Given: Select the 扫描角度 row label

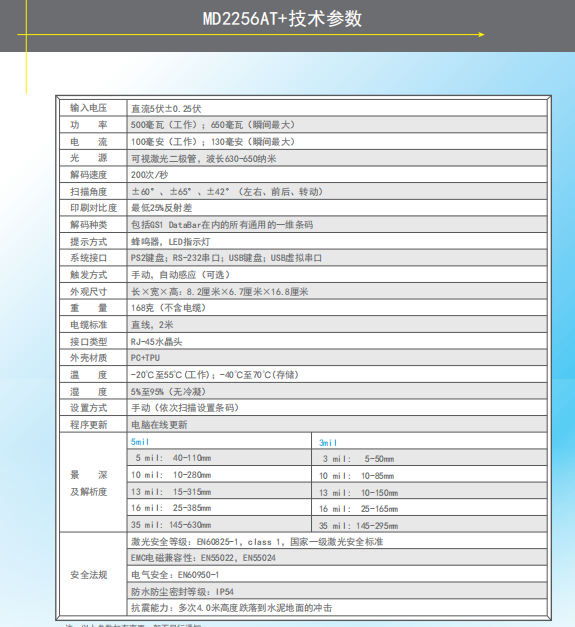Looking at the screenshot, I should pyautogui.click(x=89, y=192).
